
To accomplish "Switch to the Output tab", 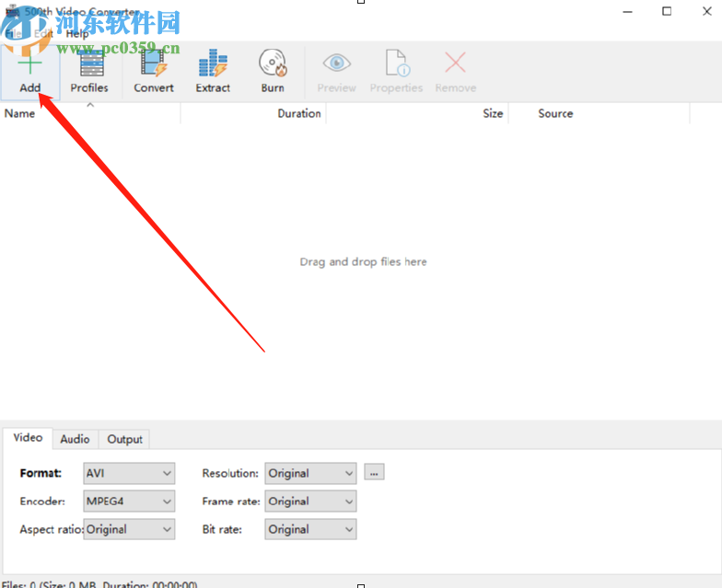I will pos(125,439).
